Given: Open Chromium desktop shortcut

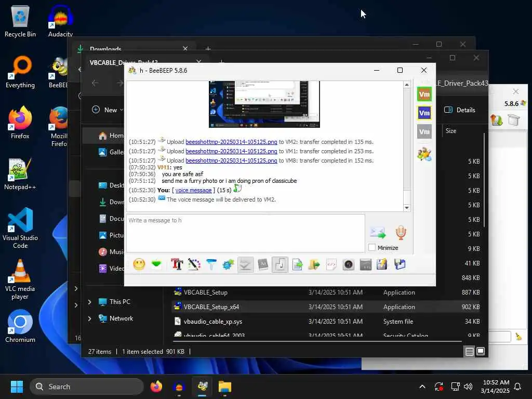Looking at the screenshot, I should (20, 326).
